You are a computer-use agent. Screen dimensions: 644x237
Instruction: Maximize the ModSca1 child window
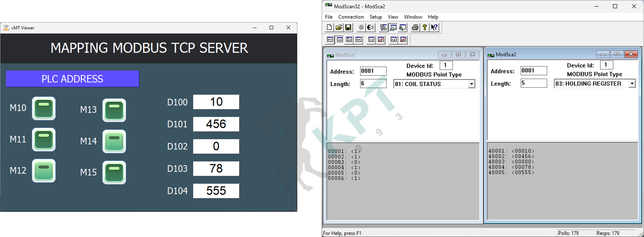(x=458, y=54)
